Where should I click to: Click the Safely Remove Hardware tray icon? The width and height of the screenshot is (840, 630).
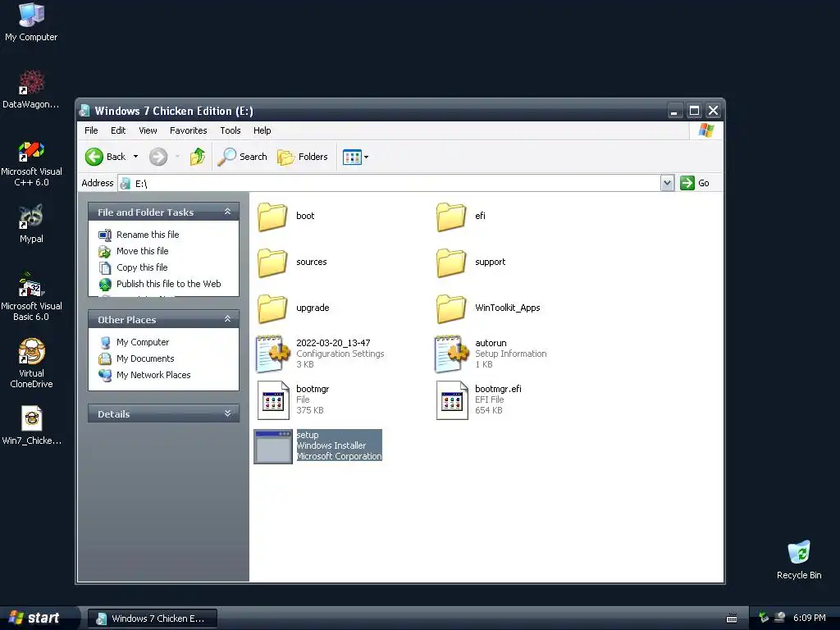coord(764,618)
